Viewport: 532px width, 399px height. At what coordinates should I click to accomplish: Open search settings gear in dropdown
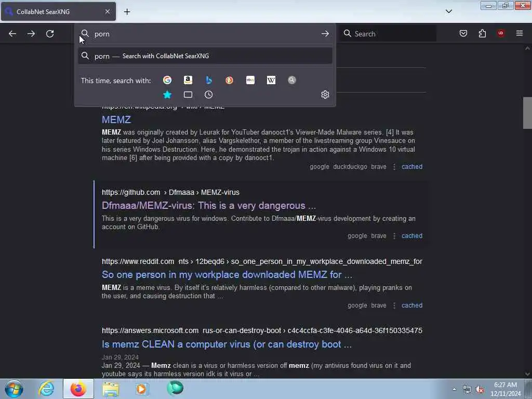click(325, 95)
